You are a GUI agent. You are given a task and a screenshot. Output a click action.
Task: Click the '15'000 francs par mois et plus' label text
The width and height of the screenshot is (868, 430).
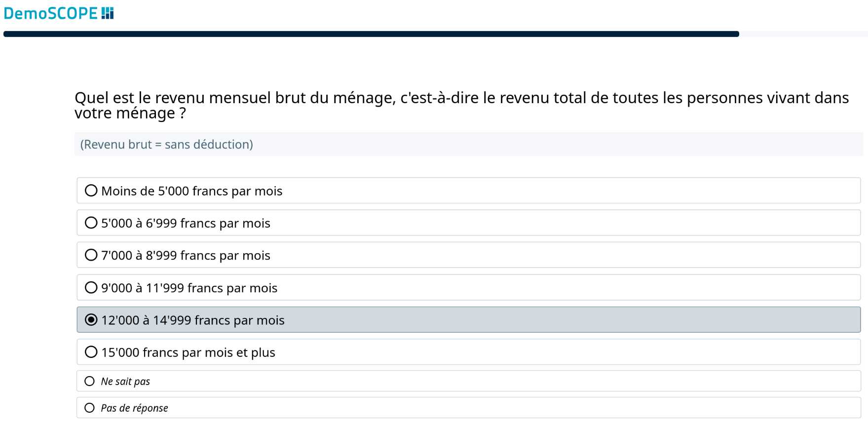pos(188,352)
